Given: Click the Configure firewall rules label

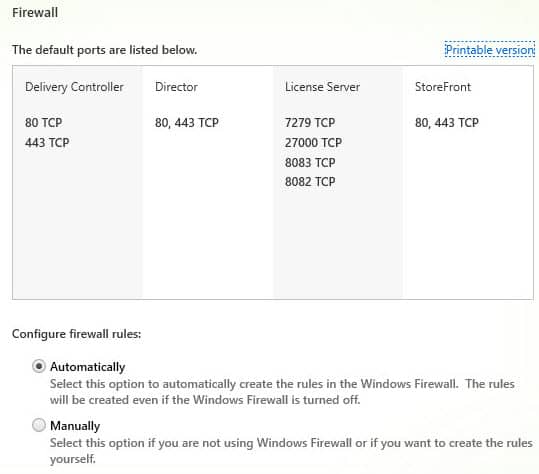Looking at the screenshot, I should point(77,334).
